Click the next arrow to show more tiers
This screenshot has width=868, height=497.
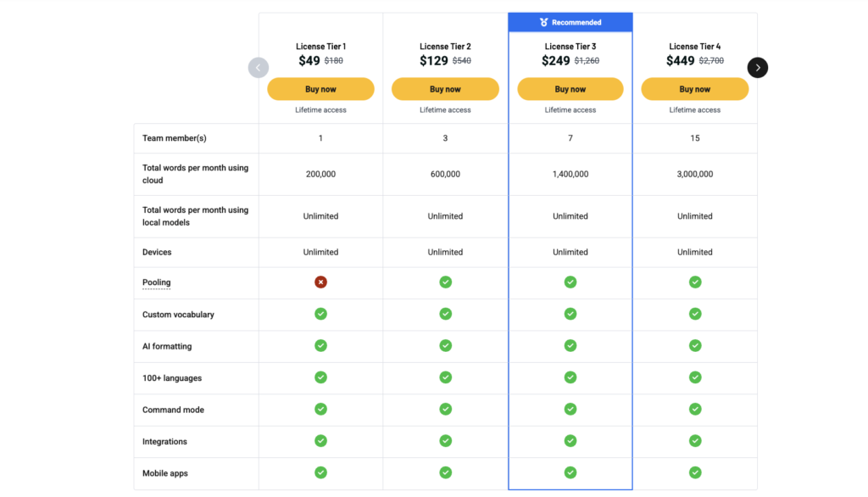click(x=757, y=68)
